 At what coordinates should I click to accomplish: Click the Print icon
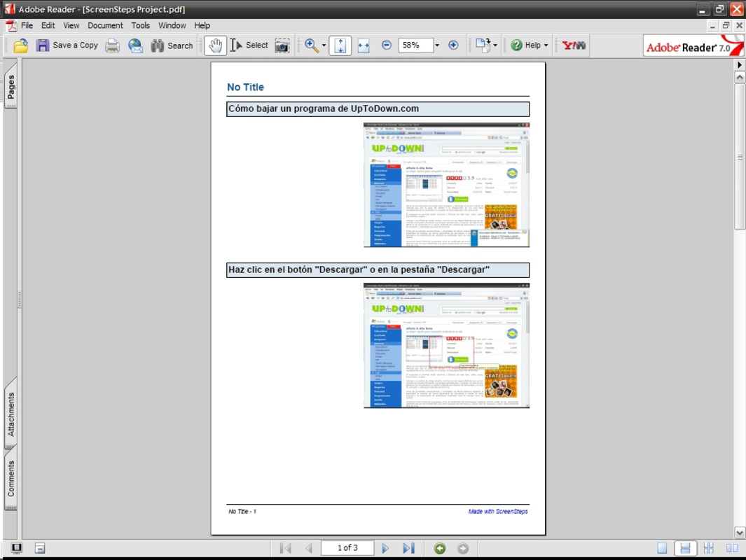111,45
